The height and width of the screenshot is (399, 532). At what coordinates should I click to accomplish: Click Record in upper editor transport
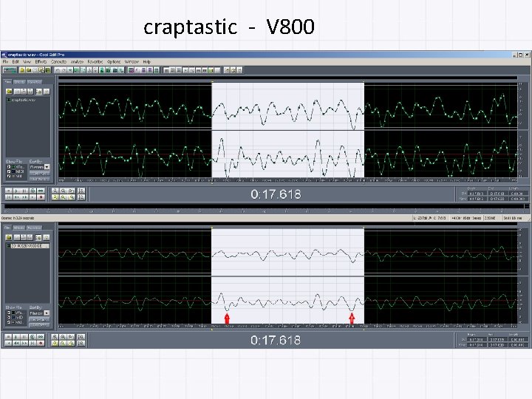(41, 197)
